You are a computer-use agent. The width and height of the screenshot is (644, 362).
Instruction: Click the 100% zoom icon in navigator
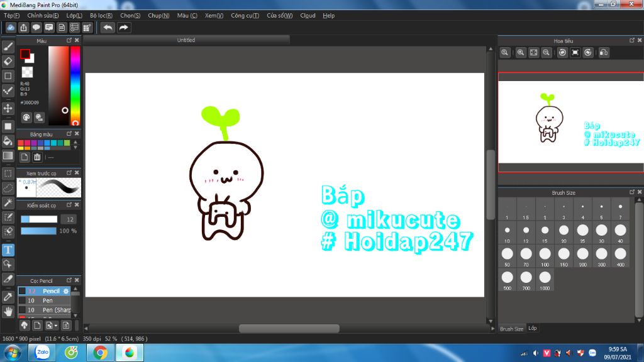505,53
